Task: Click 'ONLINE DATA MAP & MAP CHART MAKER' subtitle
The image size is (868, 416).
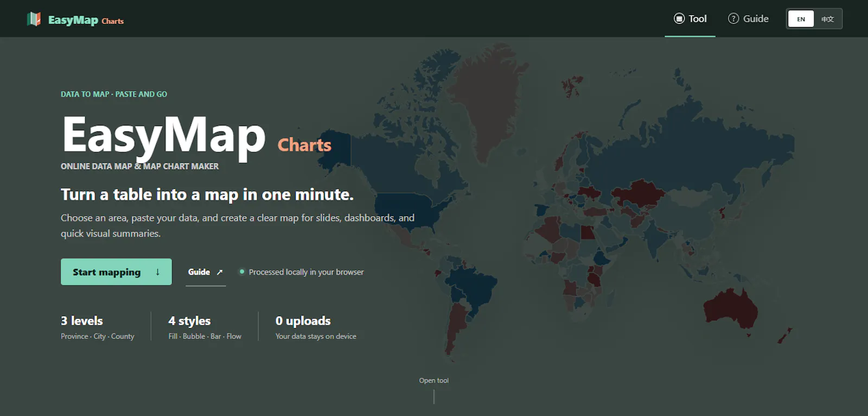Action: click(139, 166)
